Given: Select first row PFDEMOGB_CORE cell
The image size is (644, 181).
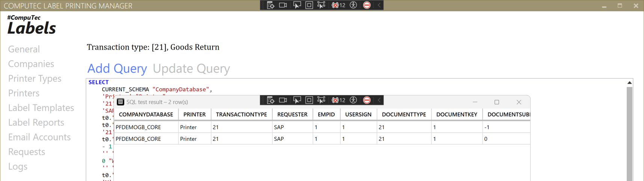Looking at the screenshot, I should pyautogui.click(x=146, y=127).
